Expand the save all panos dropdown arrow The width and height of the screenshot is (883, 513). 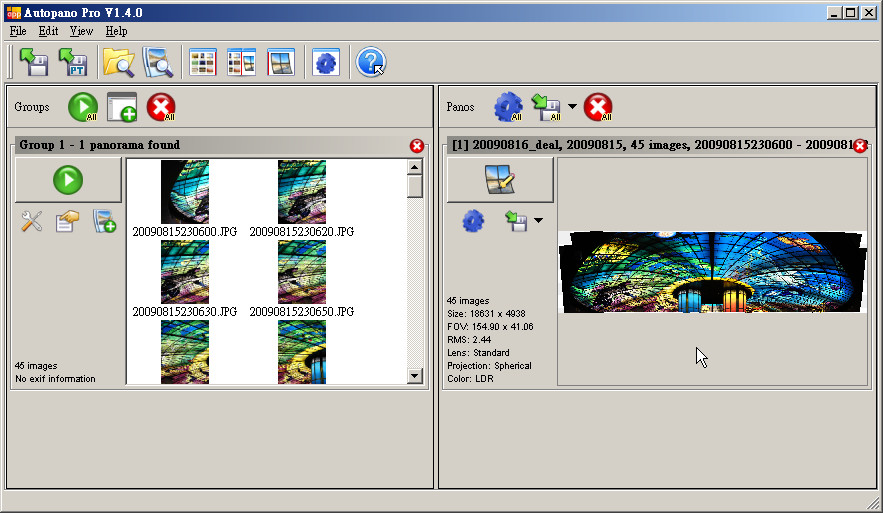tap(572, 106)
